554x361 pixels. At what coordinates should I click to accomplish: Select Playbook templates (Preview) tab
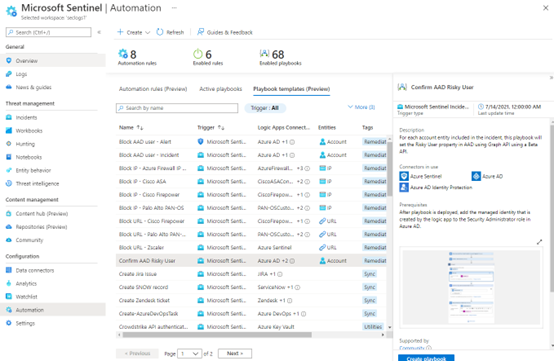291,89
